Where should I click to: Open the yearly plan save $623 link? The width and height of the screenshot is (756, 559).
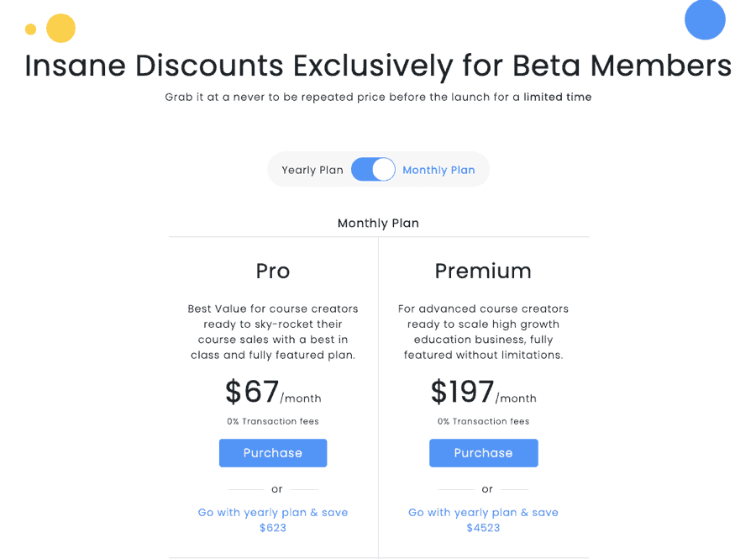pos(273,519)
